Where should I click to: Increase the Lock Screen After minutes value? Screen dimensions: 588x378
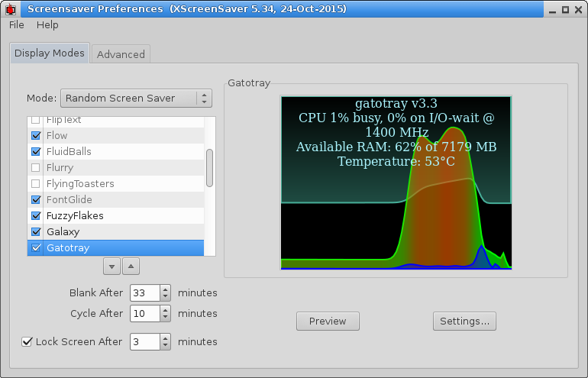(x=166, y=338)
